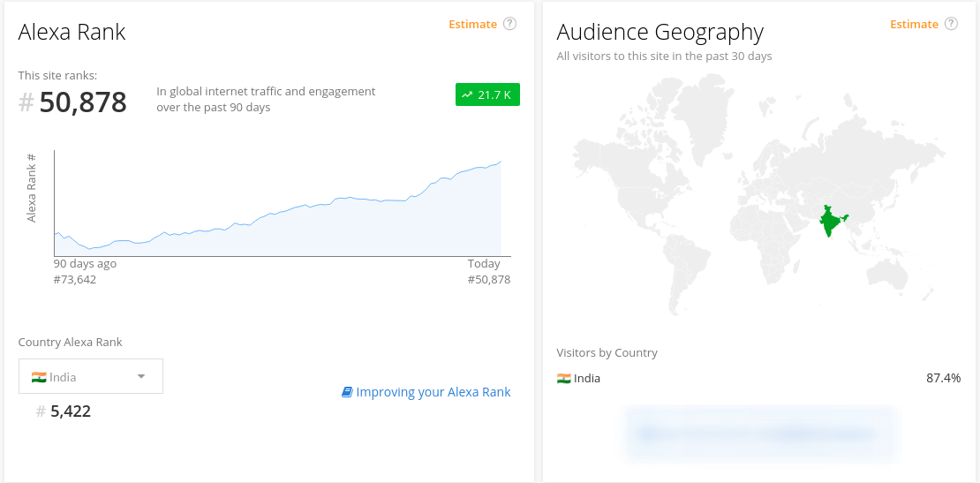Viewport: 980px width, 483px height.
Task: Click the "Today" axis label
Action: (x=484, y=263)
